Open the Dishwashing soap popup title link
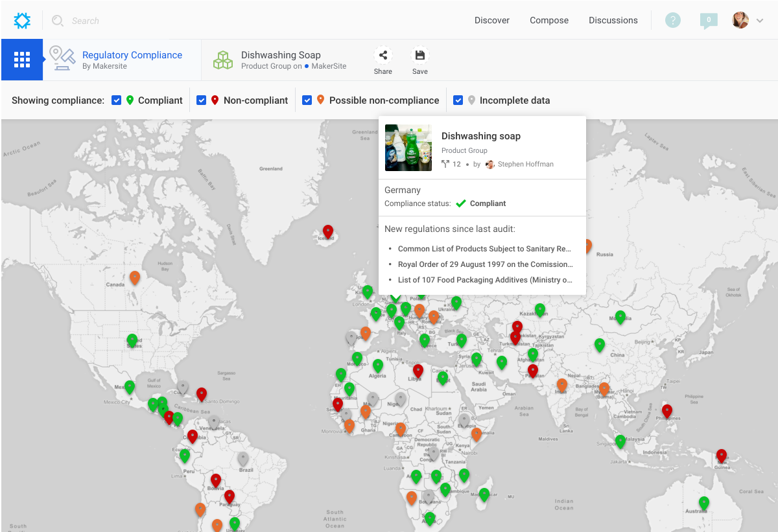 click(x=481, y=136)
